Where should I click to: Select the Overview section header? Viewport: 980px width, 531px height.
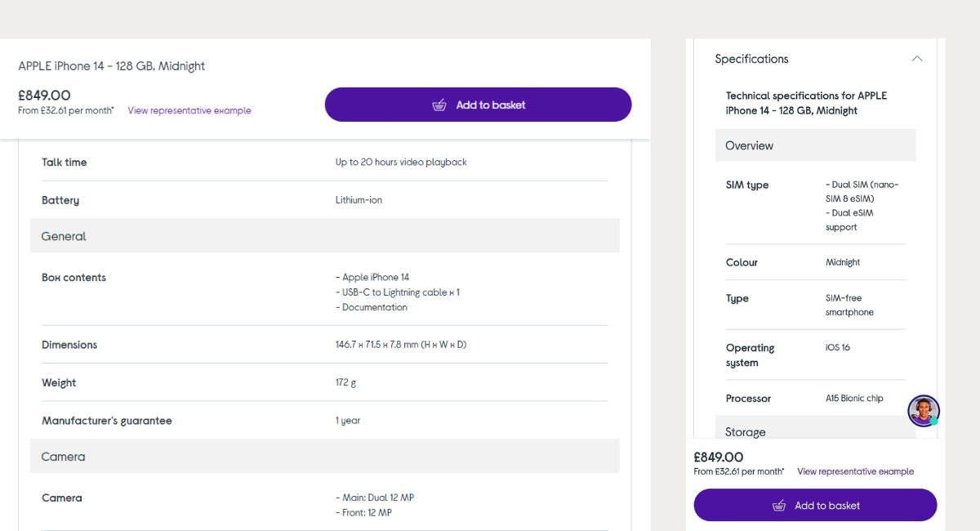815,145
